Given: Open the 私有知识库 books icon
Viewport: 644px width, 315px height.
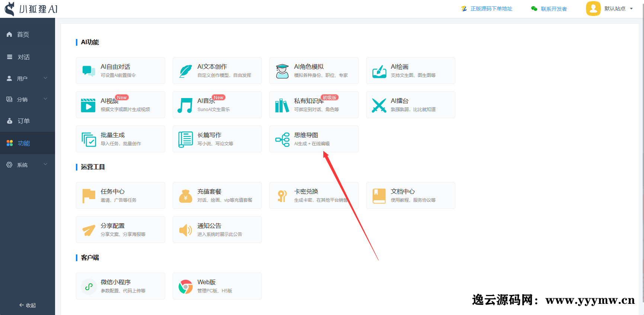Looking at the screenshot, I should (282, 105).
